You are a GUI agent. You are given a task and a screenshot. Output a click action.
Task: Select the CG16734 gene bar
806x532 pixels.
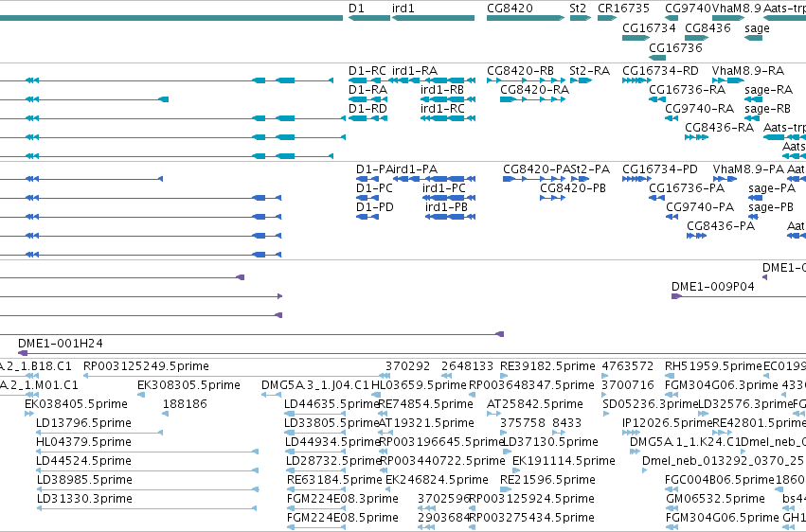pos(636,38)
